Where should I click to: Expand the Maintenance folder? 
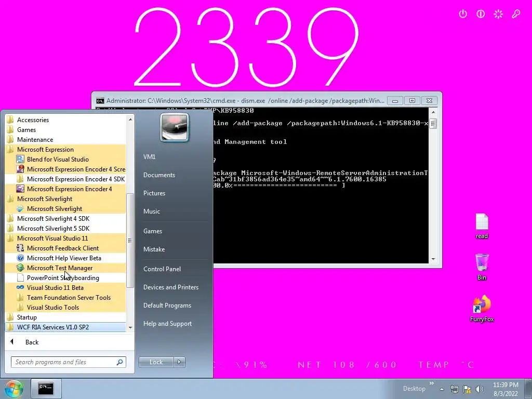(65, 139)
